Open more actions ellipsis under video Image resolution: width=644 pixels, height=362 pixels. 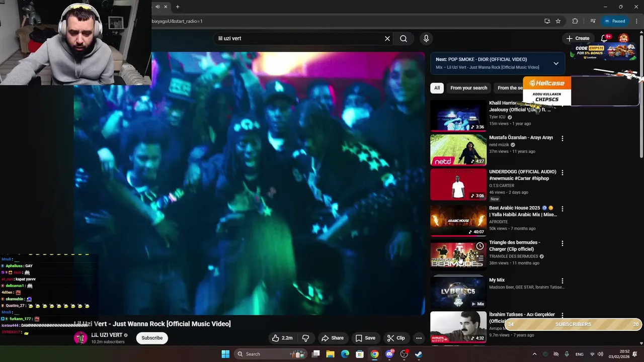(419, 338)
